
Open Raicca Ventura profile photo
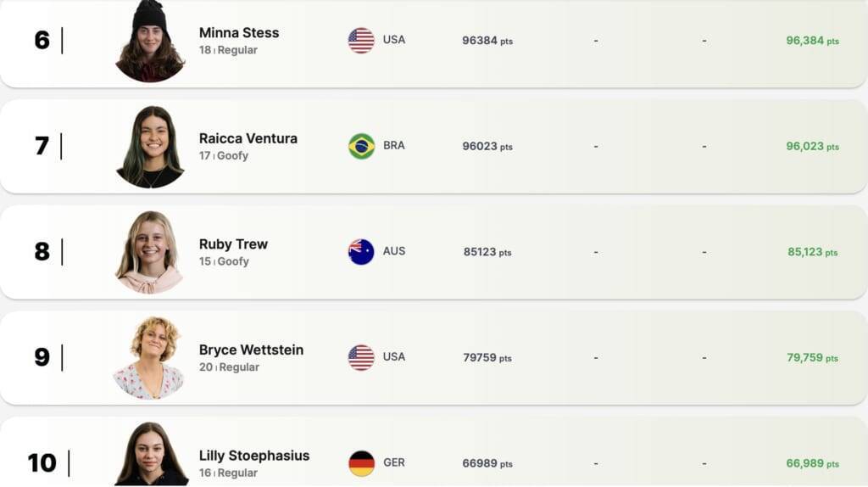click(x=150, y=147)
